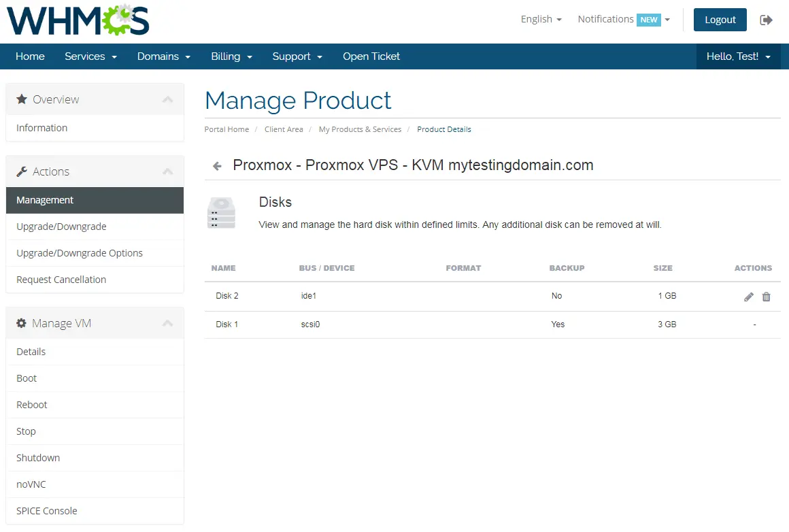
Task: Click the NAME column header
Action: click(x=223, y=268)
